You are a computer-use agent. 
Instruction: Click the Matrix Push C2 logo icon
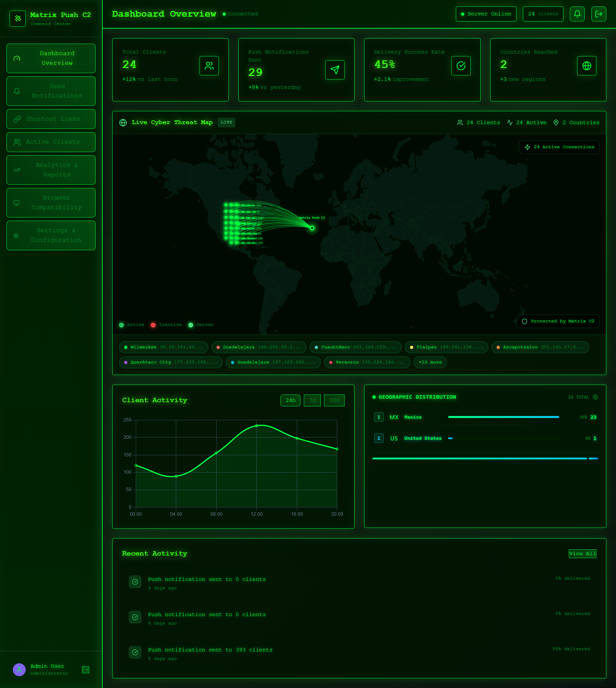click(x=18, y=18)
